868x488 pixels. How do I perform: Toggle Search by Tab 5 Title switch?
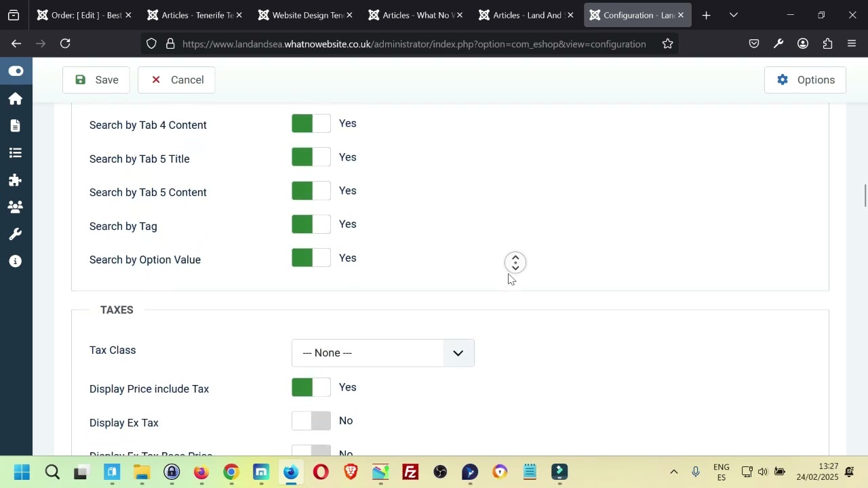311,157
